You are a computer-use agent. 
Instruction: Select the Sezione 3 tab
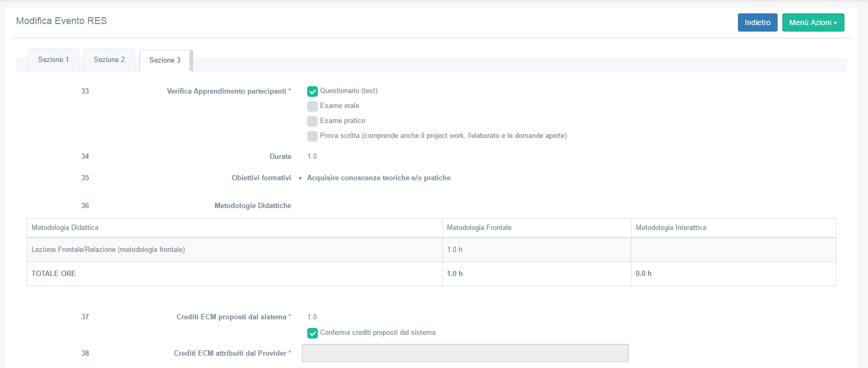pyautogui.click(x=165, y=60)
